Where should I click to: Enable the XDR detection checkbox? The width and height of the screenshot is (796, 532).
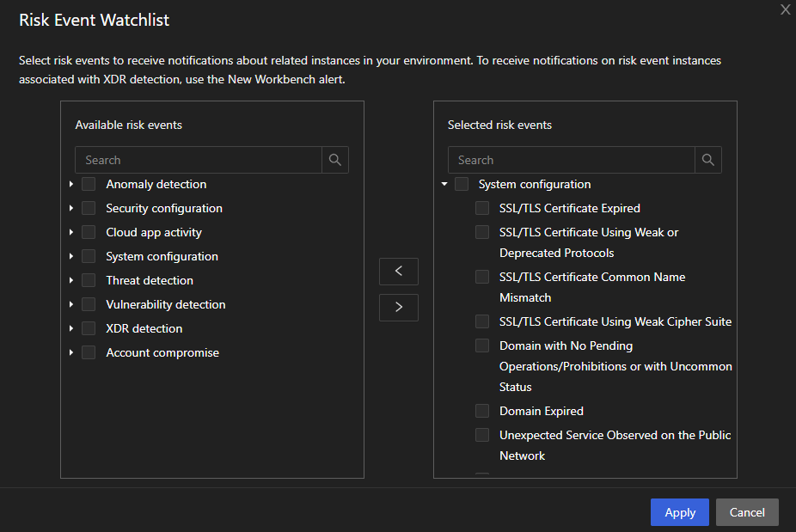click(x=89, y=328)
